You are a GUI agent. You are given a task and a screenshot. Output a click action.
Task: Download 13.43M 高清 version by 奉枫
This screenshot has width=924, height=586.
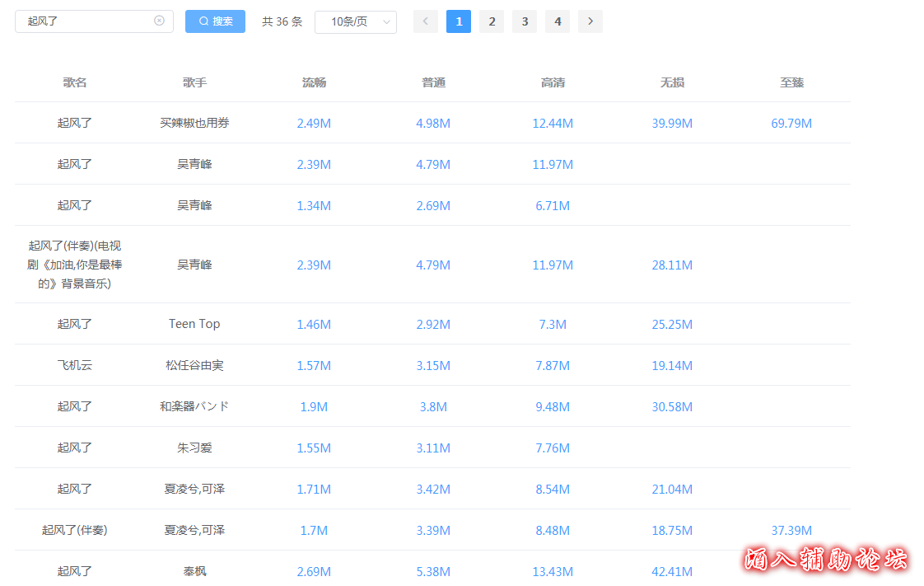(x=553, y=572)
